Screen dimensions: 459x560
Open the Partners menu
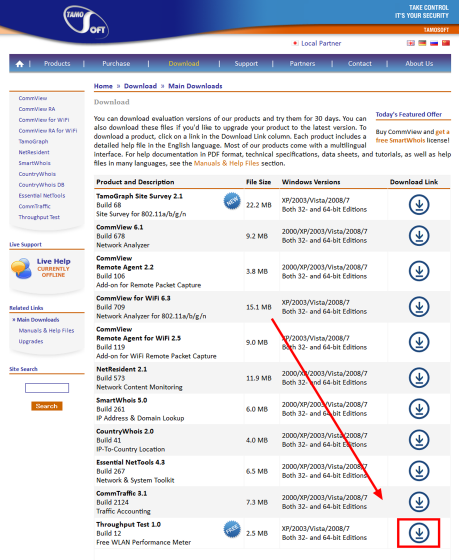302,64
